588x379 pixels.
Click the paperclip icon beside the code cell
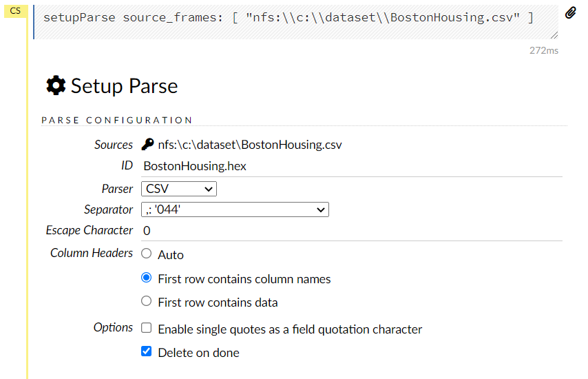pos(571,12)
